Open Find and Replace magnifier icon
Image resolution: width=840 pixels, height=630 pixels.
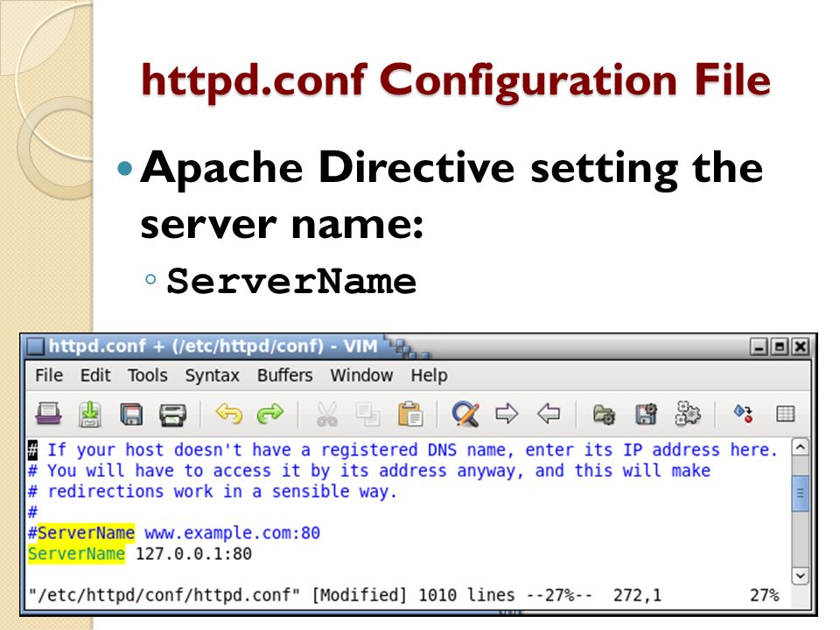465,414
